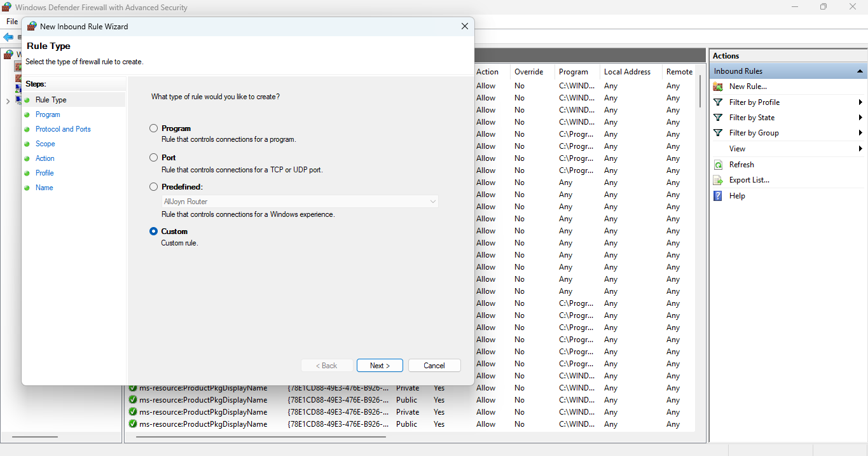
Task: Click the New Rule firewall icon
Action: coord(718,86)
